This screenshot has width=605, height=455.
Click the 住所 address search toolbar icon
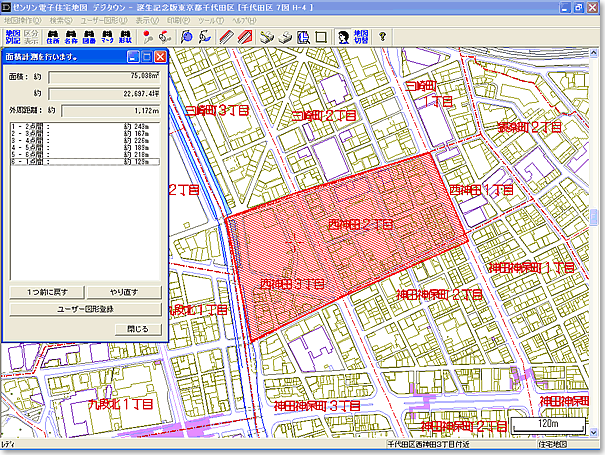pyautogui.click(x=55, y=37)
